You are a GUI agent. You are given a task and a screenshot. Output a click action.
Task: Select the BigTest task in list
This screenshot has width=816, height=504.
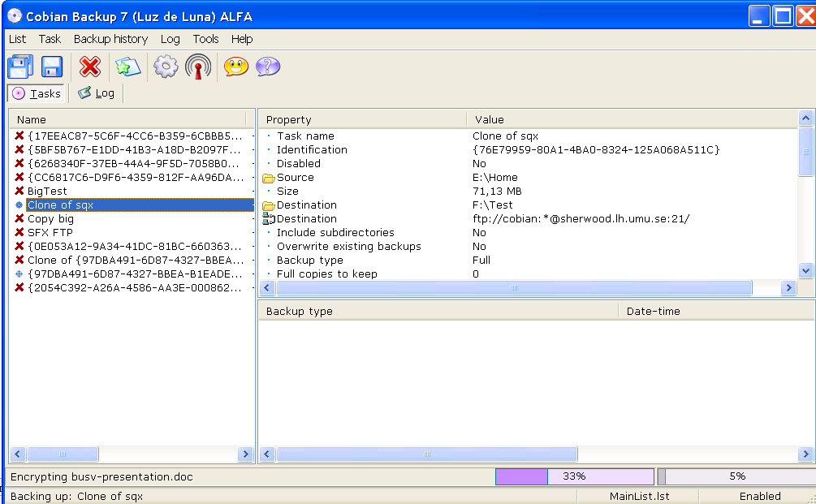[x=46, y=191]
